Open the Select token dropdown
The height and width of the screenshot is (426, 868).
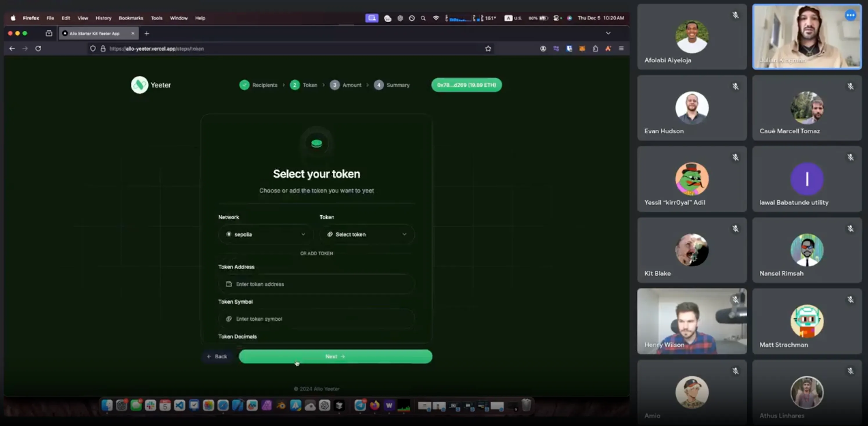click(367, 234)
